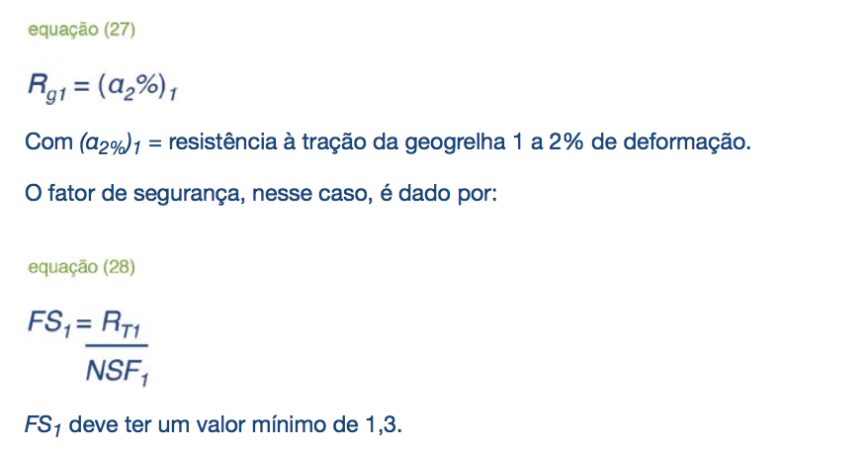Click the italic FS1 starting the last sentence
This screenshot has width=868, height=453.
[x=43, y=426]
